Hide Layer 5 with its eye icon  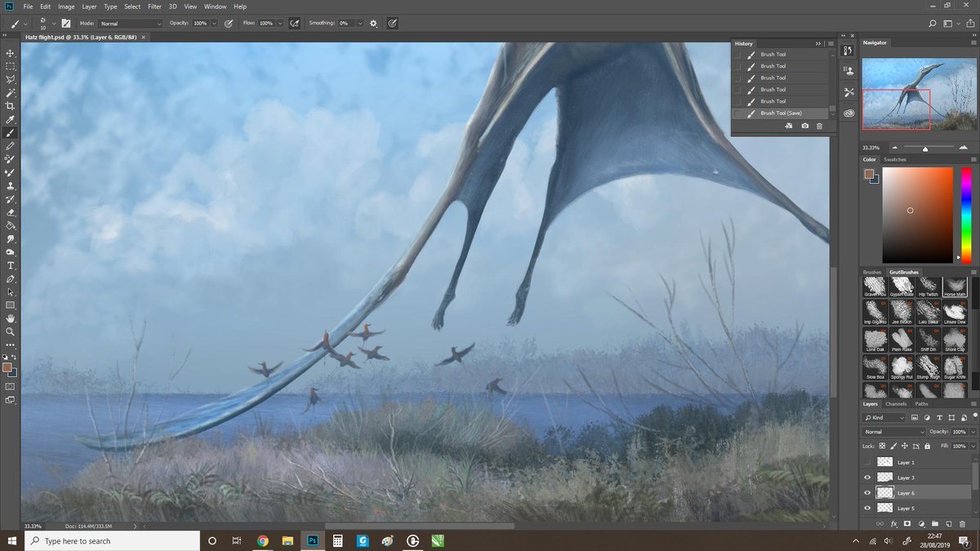click(867, 509)
